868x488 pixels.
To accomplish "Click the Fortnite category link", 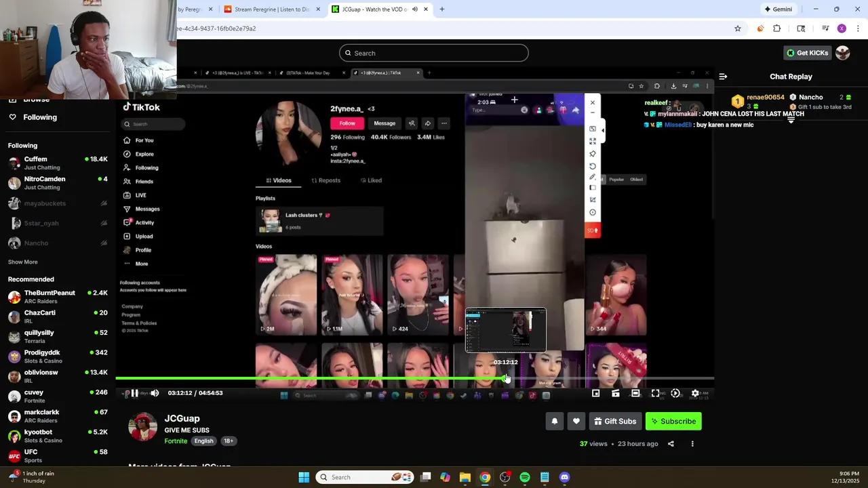I will (176, 441).
